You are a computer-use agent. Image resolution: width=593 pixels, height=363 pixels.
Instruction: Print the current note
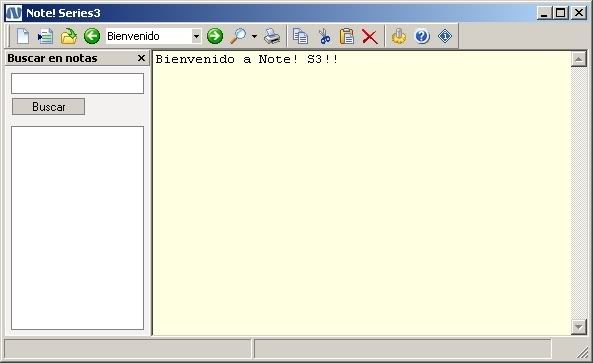click(x=272, y=36)
